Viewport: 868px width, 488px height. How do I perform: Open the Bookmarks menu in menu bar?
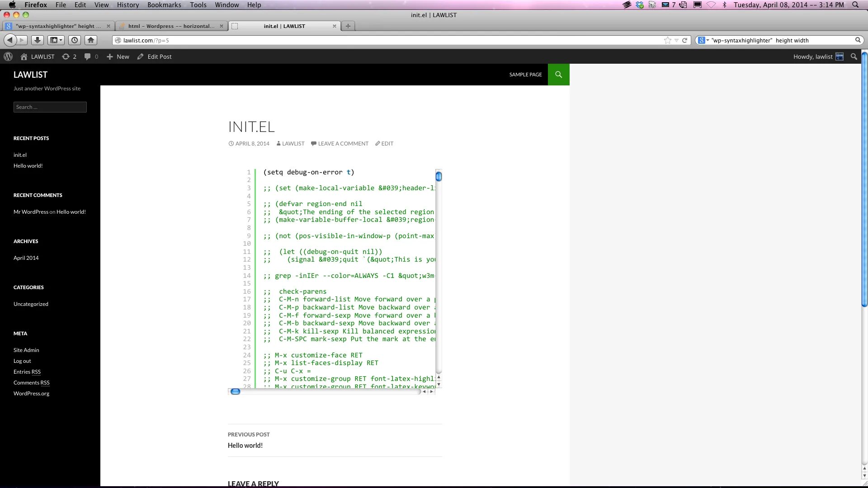click(x=164, y=5)
